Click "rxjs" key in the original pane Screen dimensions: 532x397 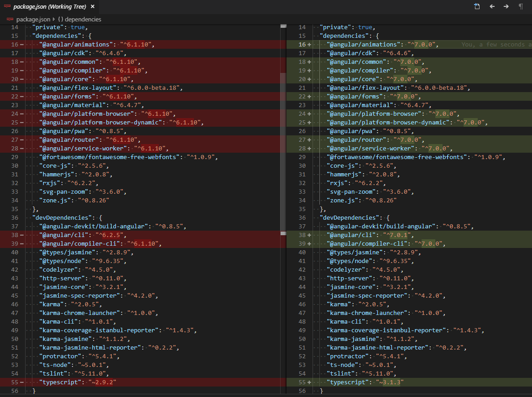(x=50, y=183)
